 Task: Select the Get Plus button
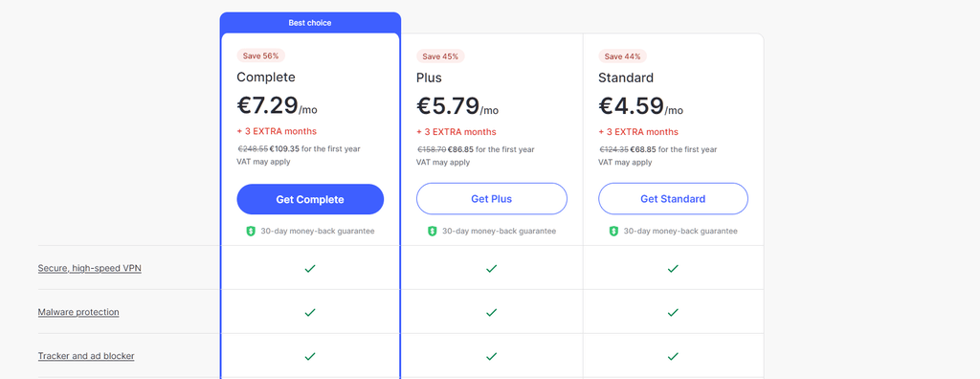(491, 199)
